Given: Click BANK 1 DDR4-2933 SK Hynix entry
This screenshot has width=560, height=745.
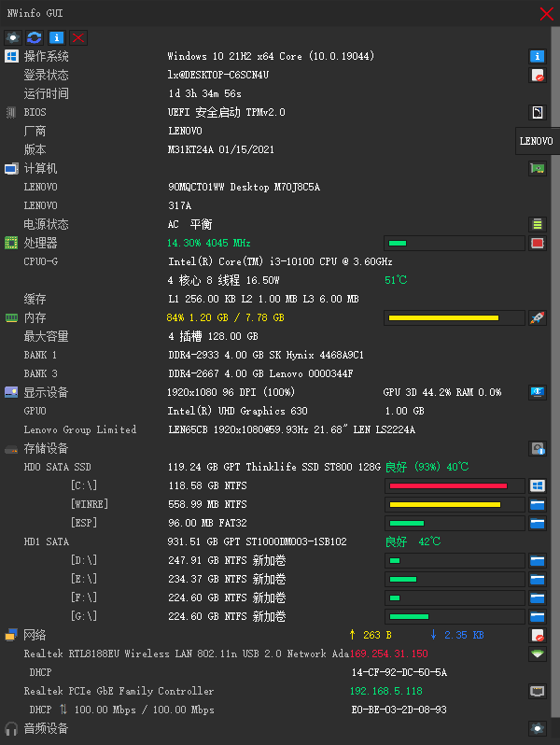Looking at the screenshot, I should coord(266,355).
